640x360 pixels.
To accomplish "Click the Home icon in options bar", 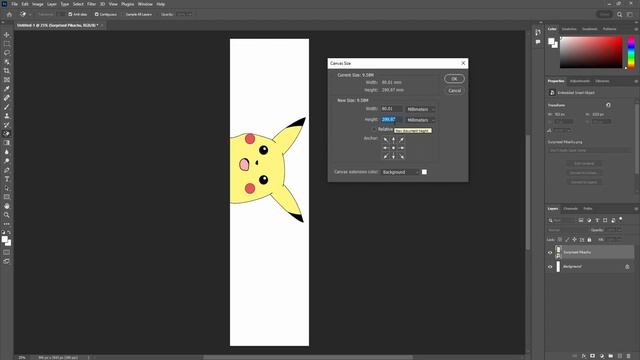I will tap(9, 14).
